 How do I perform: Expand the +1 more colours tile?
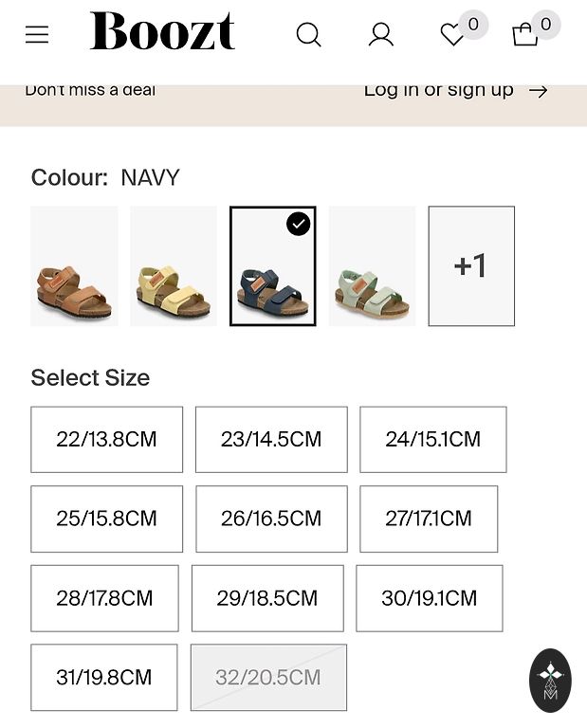coord(471,266)
